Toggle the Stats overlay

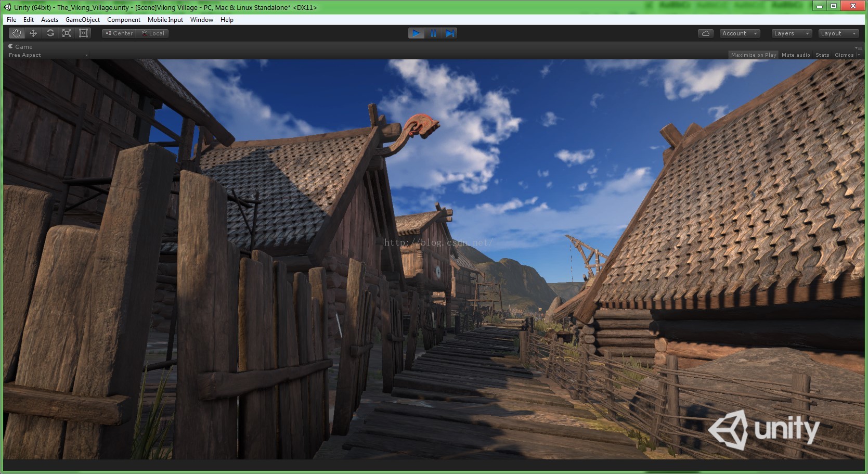click(x=822, y=55)
